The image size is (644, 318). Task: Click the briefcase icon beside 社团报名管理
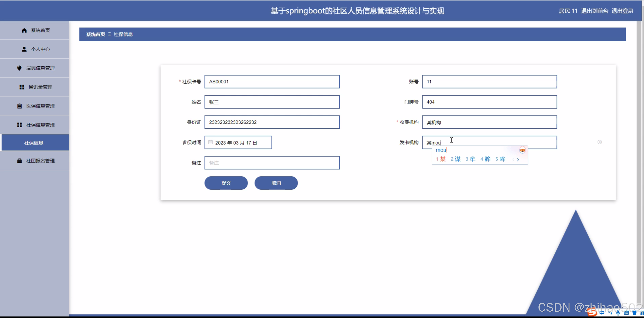[20, 161]
